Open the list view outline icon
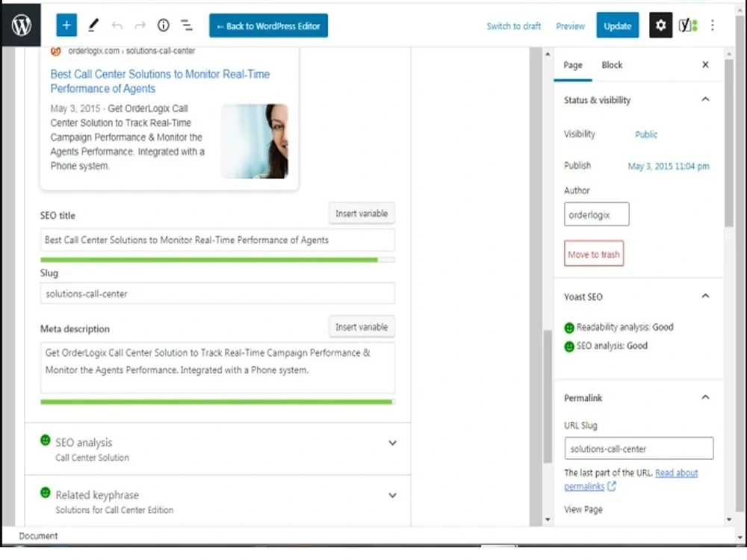The image size is (747, 560). (187, 25)
